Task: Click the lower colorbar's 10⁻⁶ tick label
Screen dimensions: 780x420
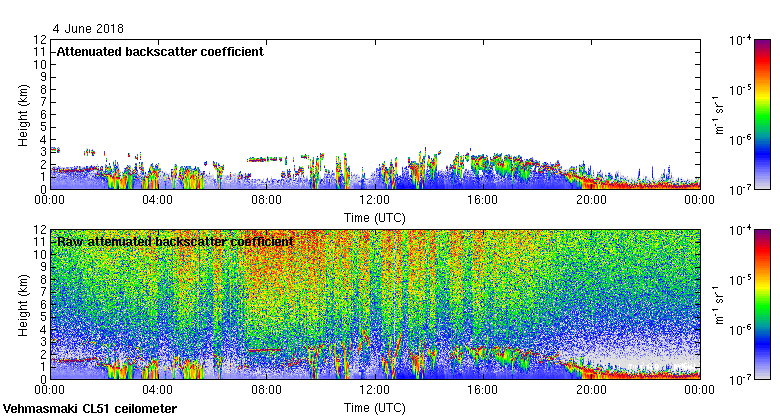Action: tap(740, 330)
